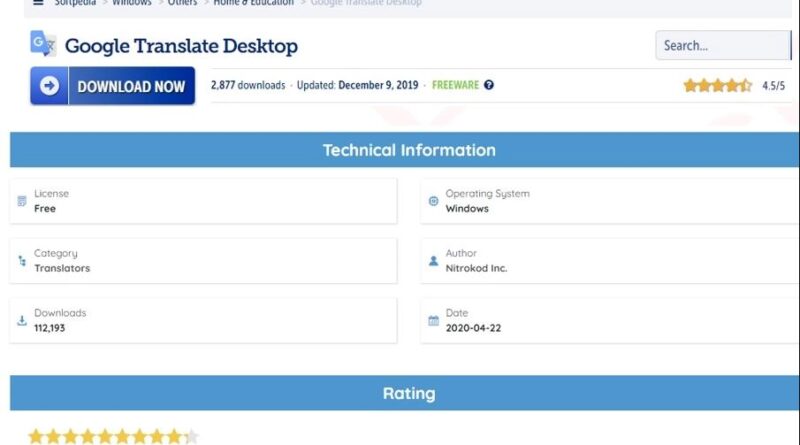Click into the Search field
The width and height of the screenshot is (800, 445).
click(720, 45)
